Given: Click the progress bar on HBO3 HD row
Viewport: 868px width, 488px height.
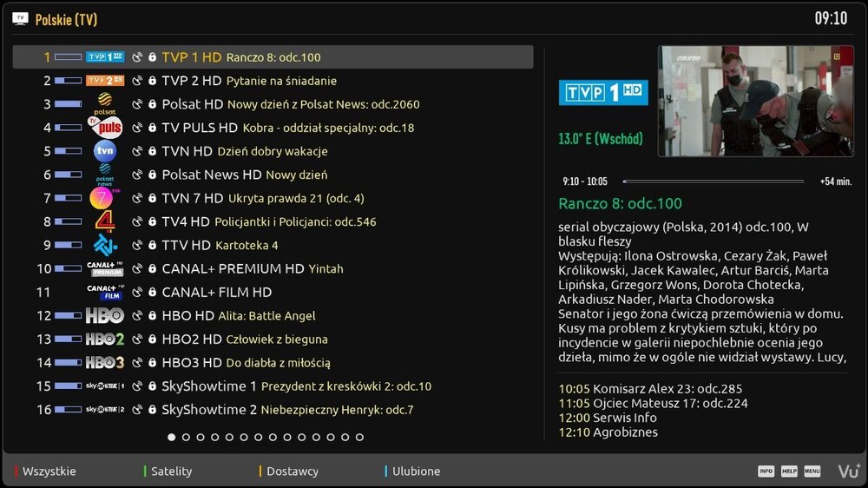Looking at the screenshot, I should (x=68, y=362).
